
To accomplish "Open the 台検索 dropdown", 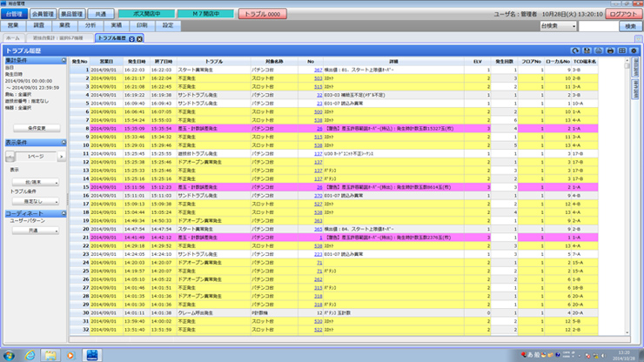I will [558, 26].
